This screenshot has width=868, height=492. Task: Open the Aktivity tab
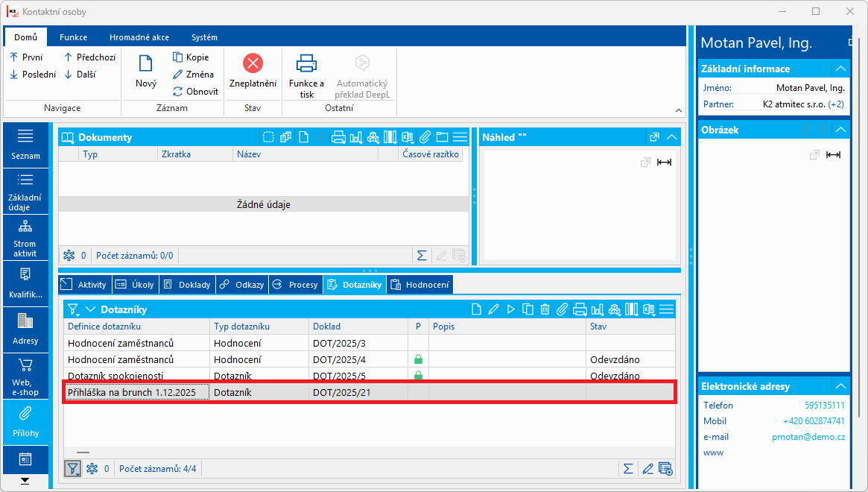pos(85,285)
